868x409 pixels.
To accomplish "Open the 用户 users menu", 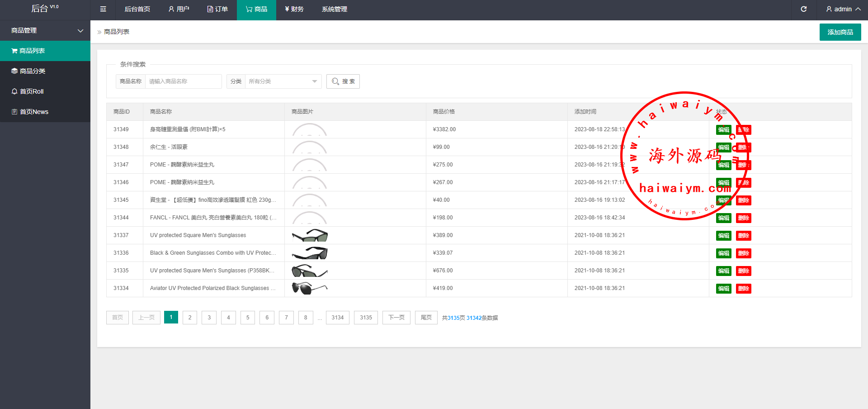I will pyautogui.click(x=179, y=9).
